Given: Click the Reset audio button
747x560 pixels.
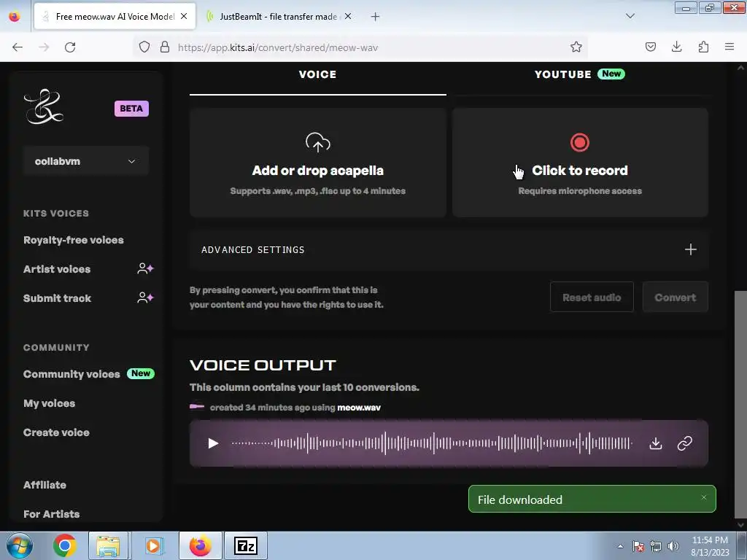Looking at the screenshot, I should click(x=592, y=297).
